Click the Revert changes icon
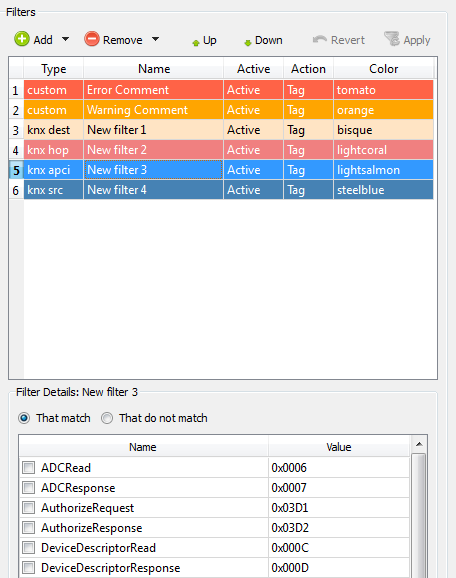 coord(319,39)
